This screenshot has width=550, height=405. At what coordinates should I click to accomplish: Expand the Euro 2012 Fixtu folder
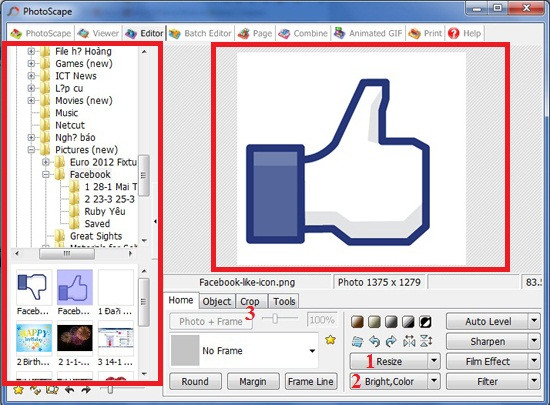(x=46, y=162)
